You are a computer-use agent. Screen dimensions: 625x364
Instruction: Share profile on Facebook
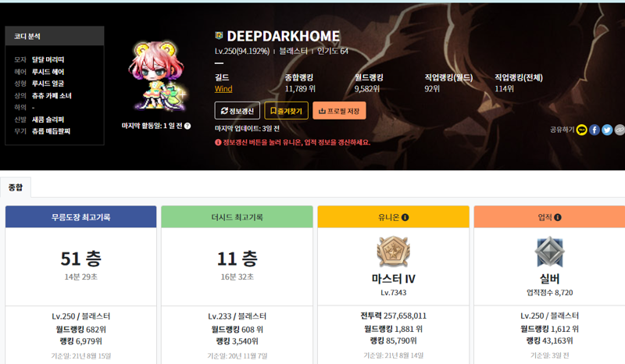(595, 130)
